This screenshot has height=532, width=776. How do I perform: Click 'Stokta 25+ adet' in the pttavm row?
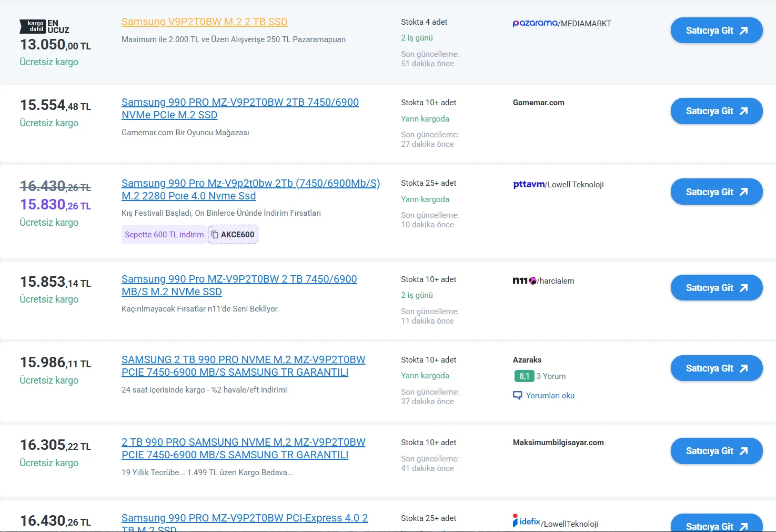[429, 183]
